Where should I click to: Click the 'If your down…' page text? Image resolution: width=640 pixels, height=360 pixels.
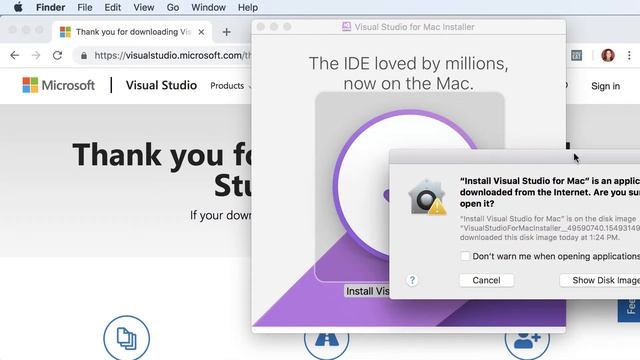220,215
